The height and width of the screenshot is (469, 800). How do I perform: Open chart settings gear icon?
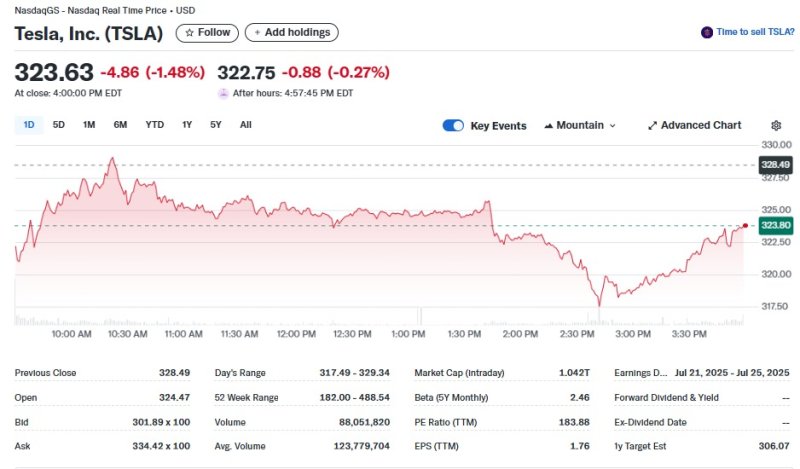776,125
